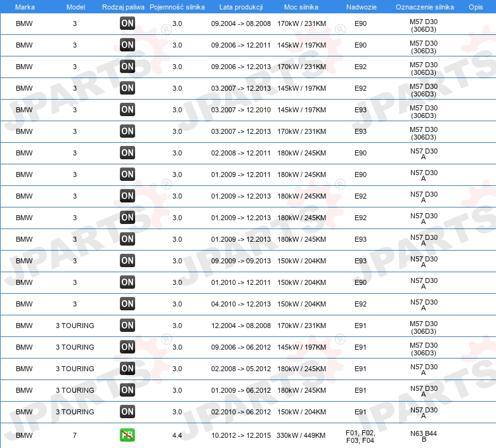Click BMW brand cell in the 4.4 engine row

(x=24, y=435)
